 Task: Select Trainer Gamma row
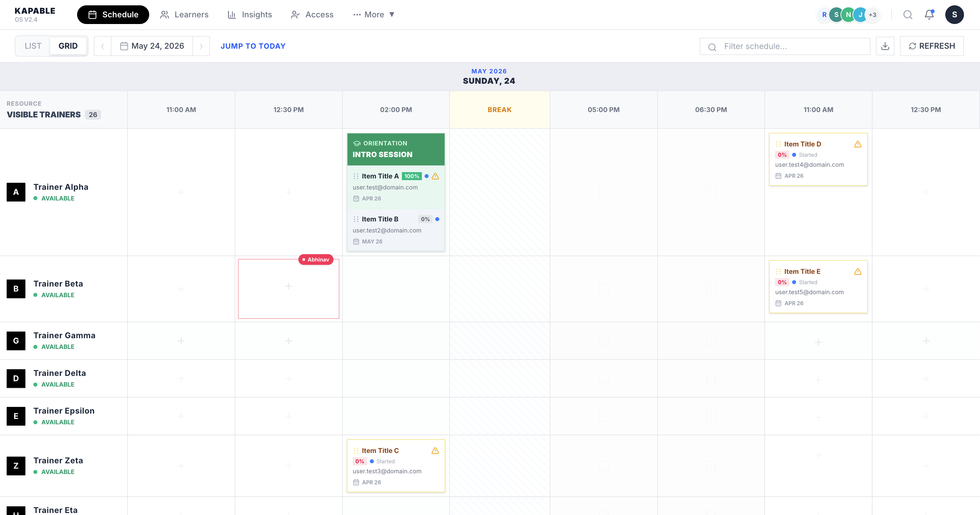63,341
